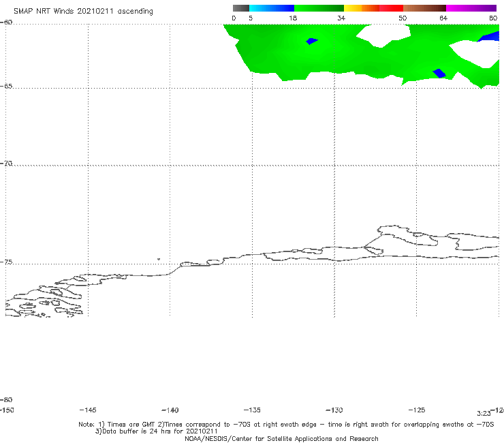Click the latitude label '-80'
Image resolution: width=504 pixels, height=443 pixels.
[x=6, y=400]
